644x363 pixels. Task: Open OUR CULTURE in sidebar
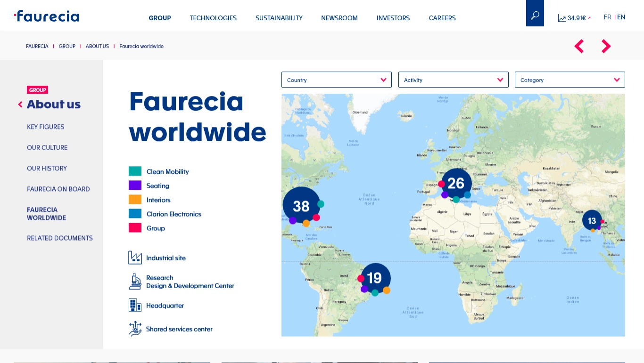[47, 147]
